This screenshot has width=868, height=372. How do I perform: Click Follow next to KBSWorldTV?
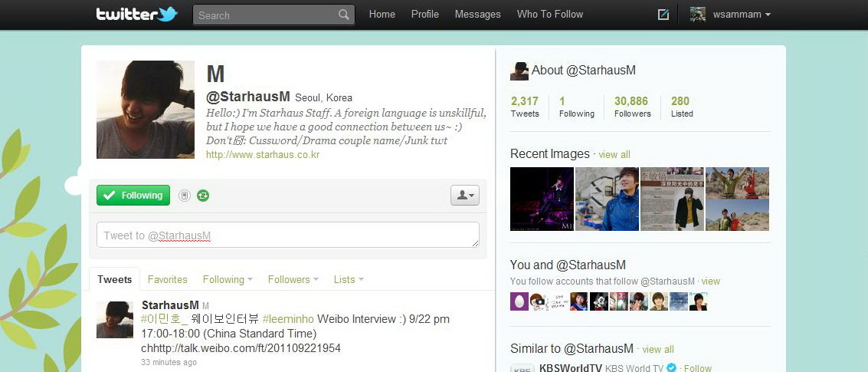pyautogui.click(x=698, y=368)
